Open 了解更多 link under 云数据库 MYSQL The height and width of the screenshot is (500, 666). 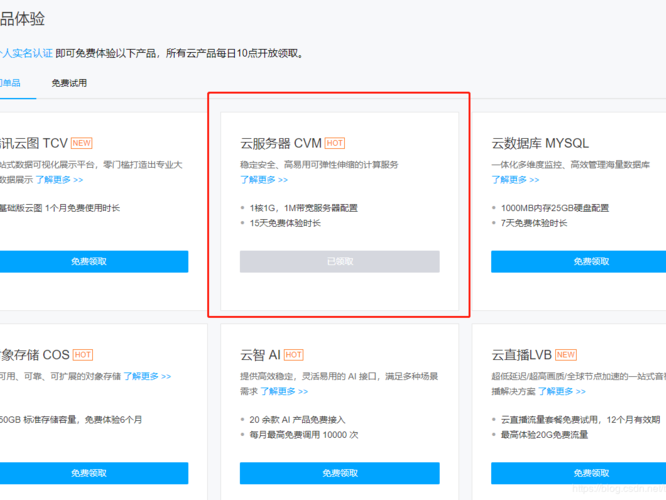[516, 180]
